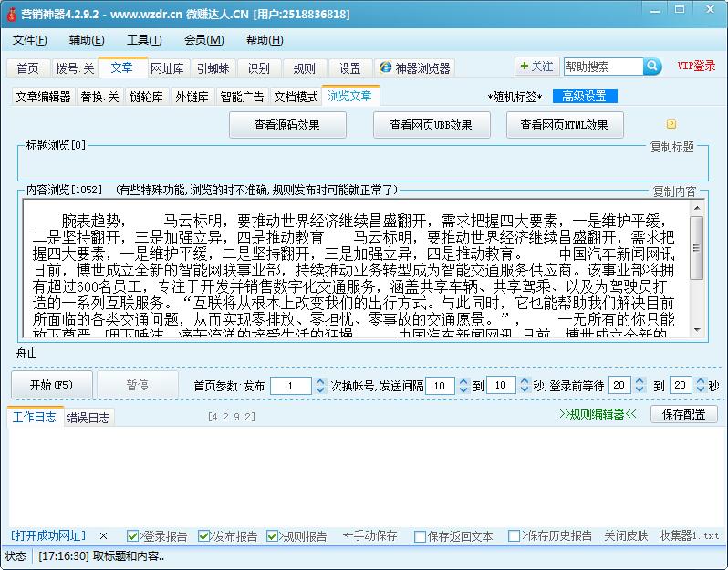The height and width of the screenshot is (570, 728).
Task: Click the stepper for 登录前等待 first value
Action: [640, 386]
